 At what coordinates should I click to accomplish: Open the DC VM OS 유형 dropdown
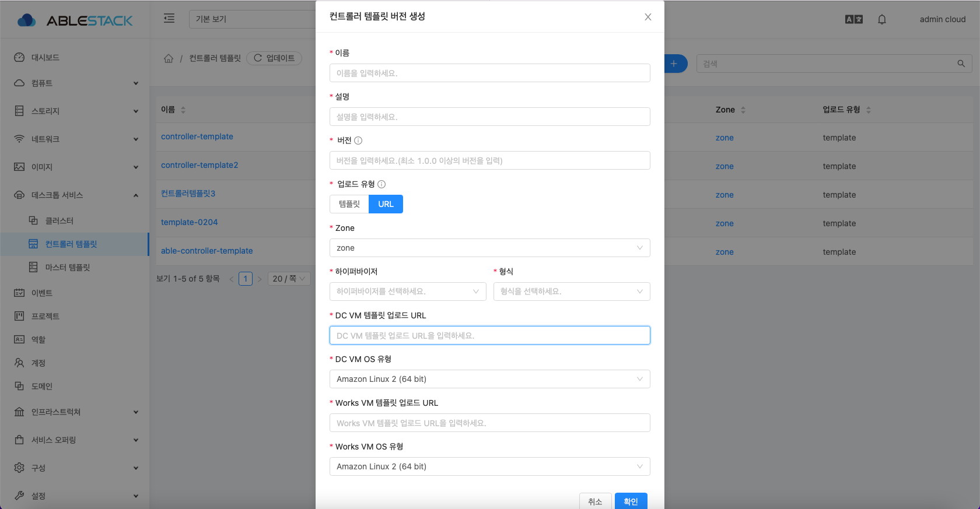489,379
